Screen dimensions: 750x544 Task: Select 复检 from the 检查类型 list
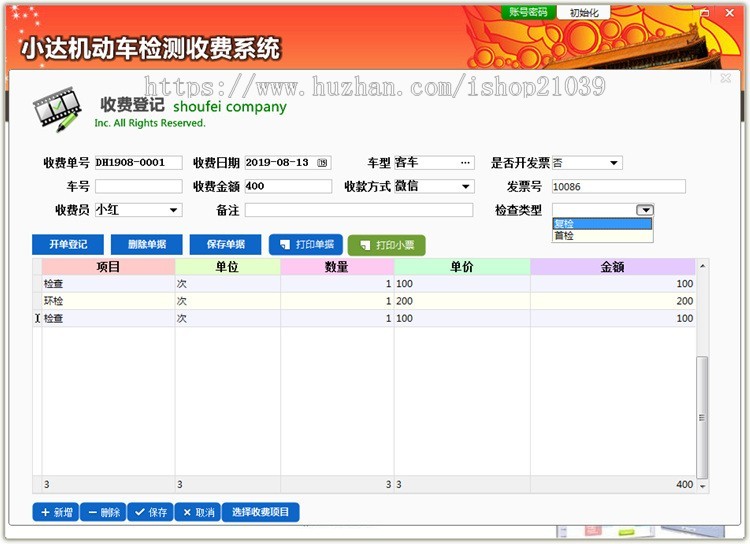pos(602,223)
